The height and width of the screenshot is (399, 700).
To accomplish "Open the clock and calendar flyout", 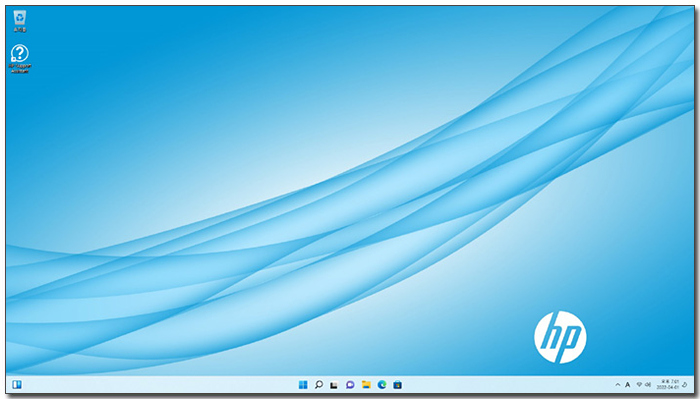I will pos(668,384).
